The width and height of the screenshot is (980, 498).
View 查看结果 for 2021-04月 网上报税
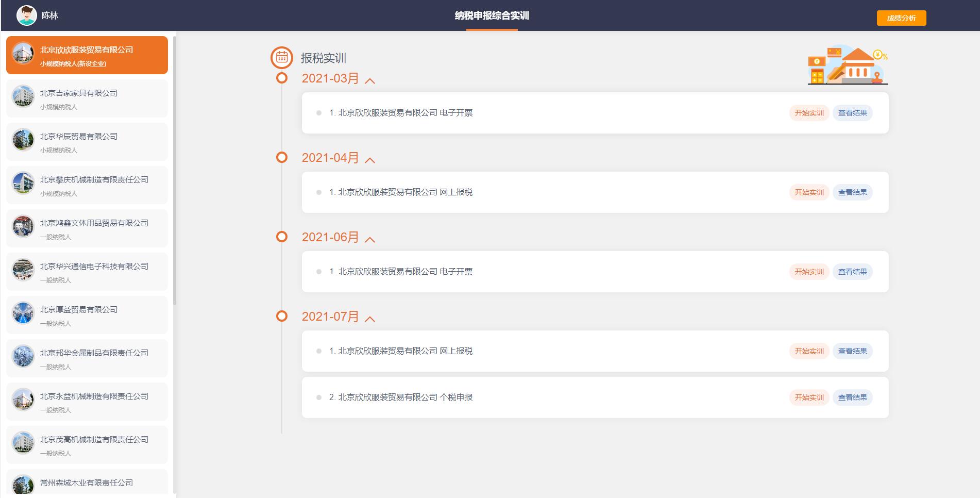(x=852, y=192)
